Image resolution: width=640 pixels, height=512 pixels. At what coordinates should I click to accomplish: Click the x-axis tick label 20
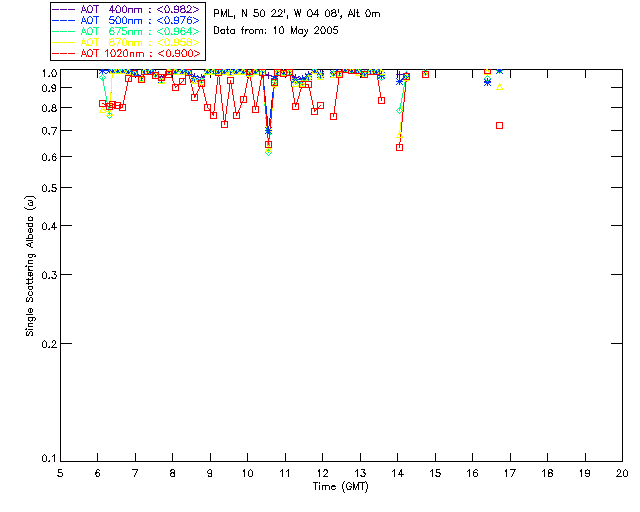coord(622,473)
